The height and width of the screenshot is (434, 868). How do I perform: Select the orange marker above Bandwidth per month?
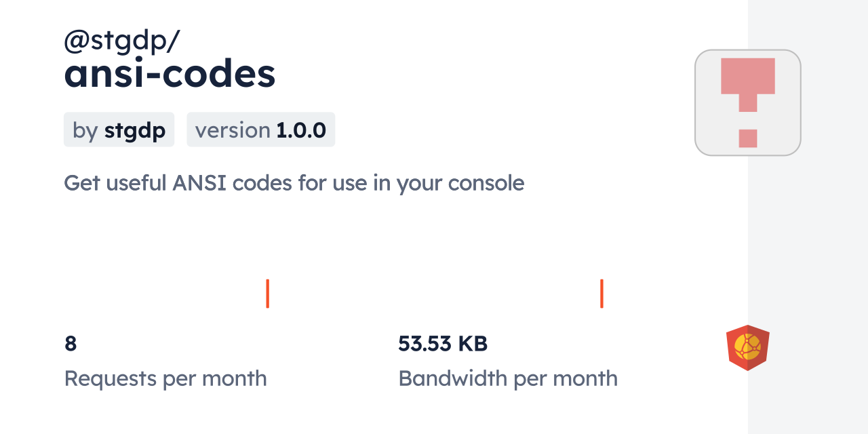pos(601,294)
